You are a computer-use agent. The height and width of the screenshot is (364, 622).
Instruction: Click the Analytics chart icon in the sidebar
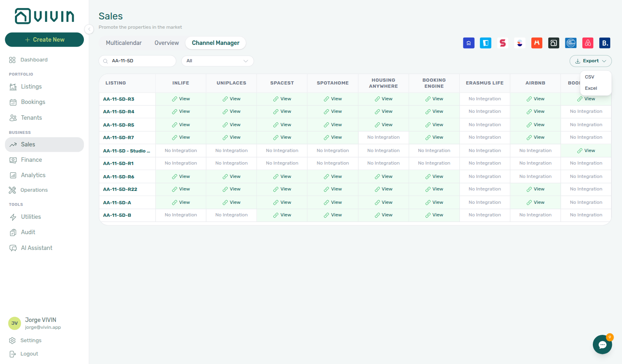tap(13, 175)
